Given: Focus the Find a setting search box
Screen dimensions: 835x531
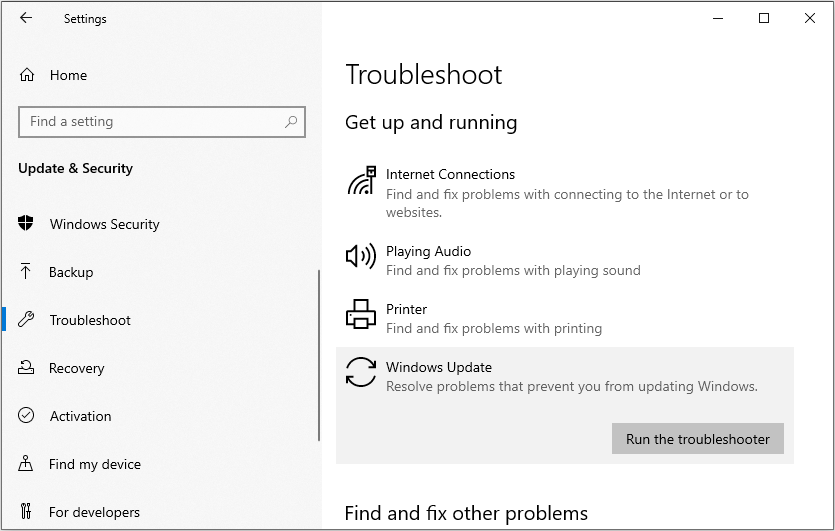Looking at the screenshot, I should 162,122.
